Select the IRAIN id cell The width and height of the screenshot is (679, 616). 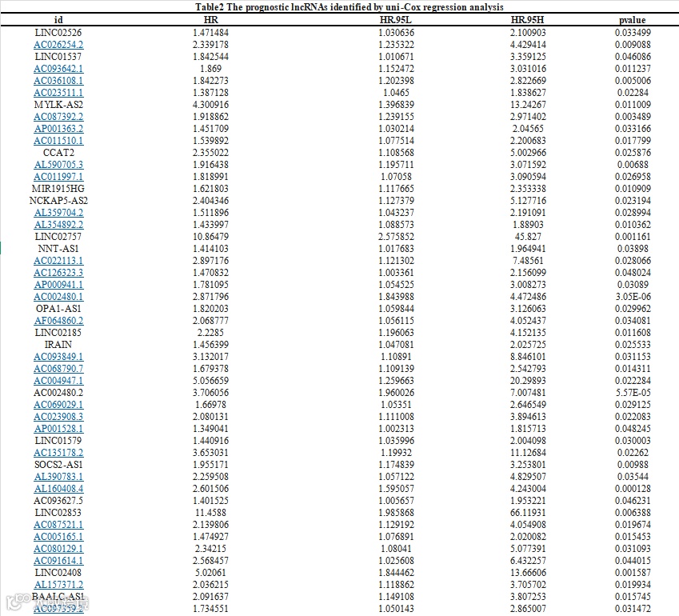[58, 344]
